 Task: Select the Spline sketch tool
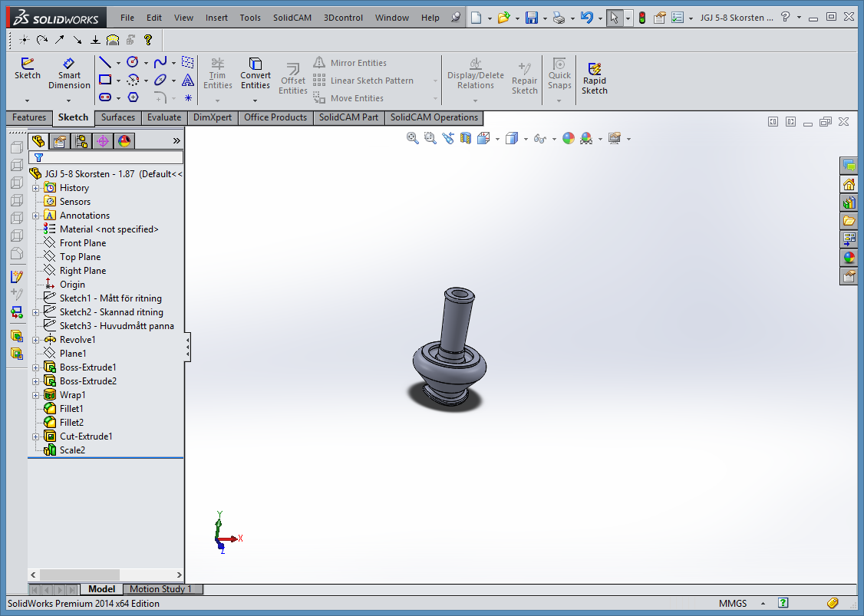click(x=160, y=62)
